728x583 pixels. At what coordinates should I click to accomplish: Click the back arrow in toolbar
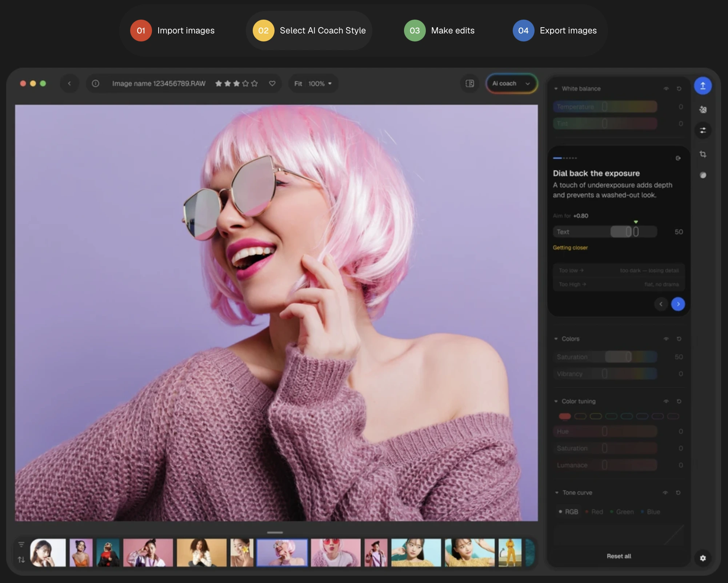point(69,84)
